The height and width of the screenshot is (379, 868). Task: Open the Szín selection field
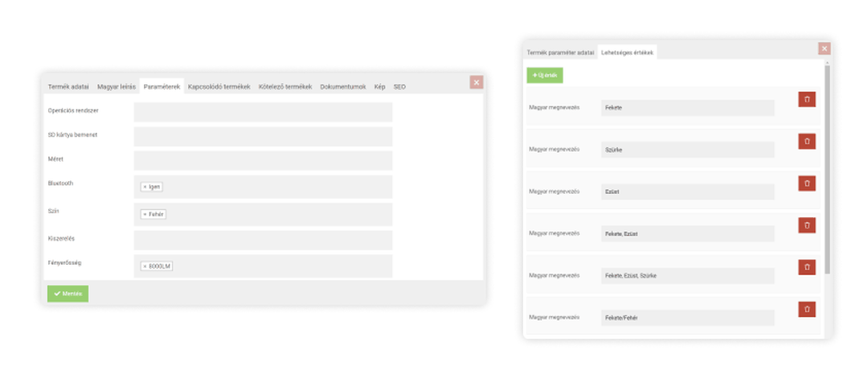(263, 214)
